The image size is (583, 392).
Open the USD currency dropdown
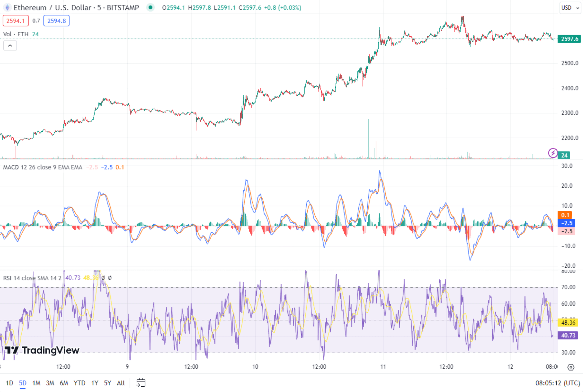570,8
